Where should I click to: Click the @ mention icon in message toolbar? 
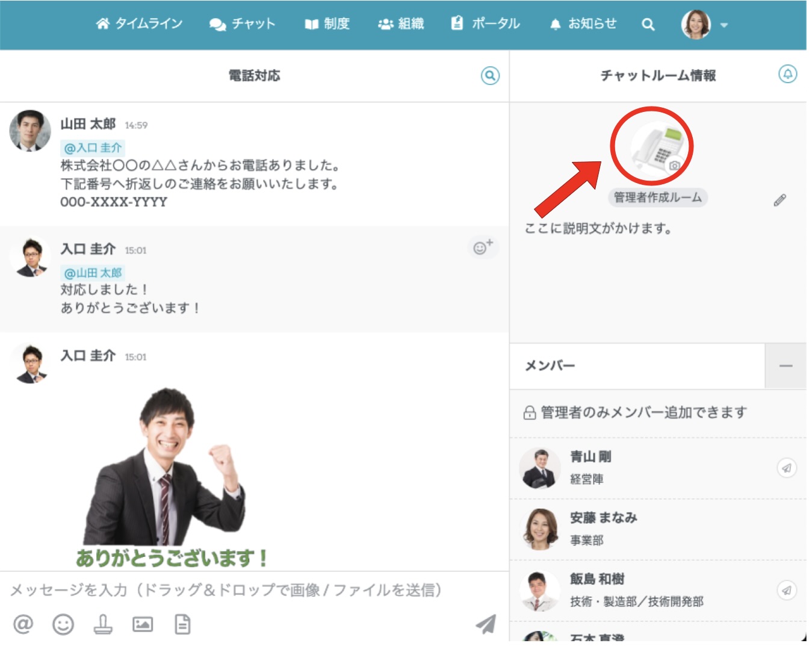23,624
